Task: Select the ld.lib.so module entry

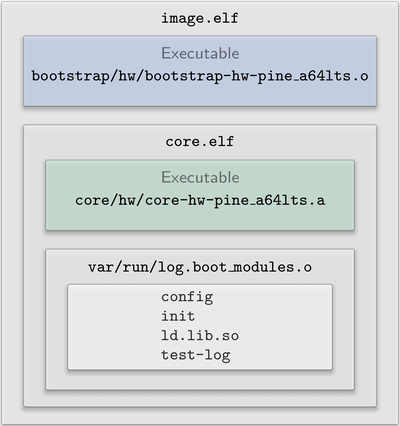Action: (x=200, y=335)
